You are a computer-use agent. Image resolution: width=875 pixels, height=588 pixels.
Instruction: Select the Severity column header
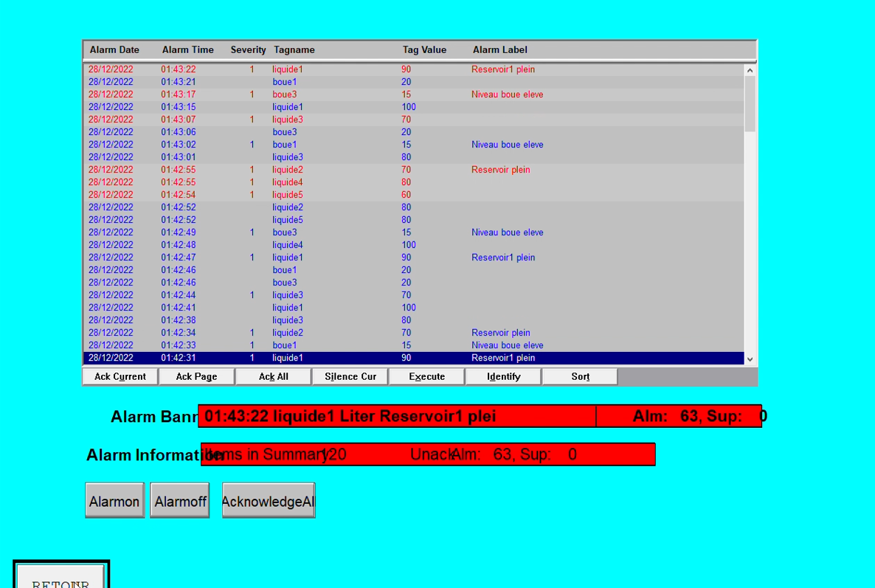pos(248,50)
